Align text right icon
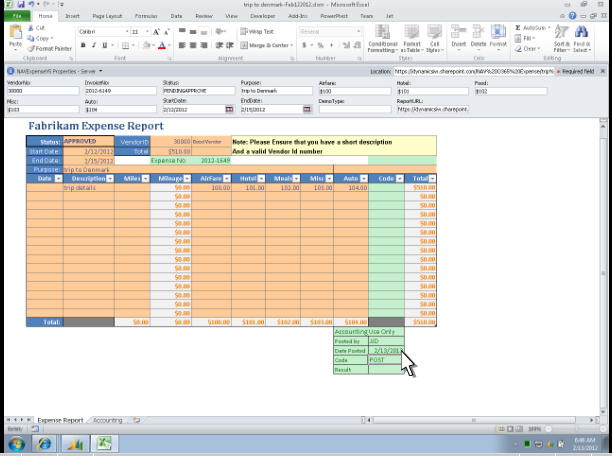 pos(204,45)
